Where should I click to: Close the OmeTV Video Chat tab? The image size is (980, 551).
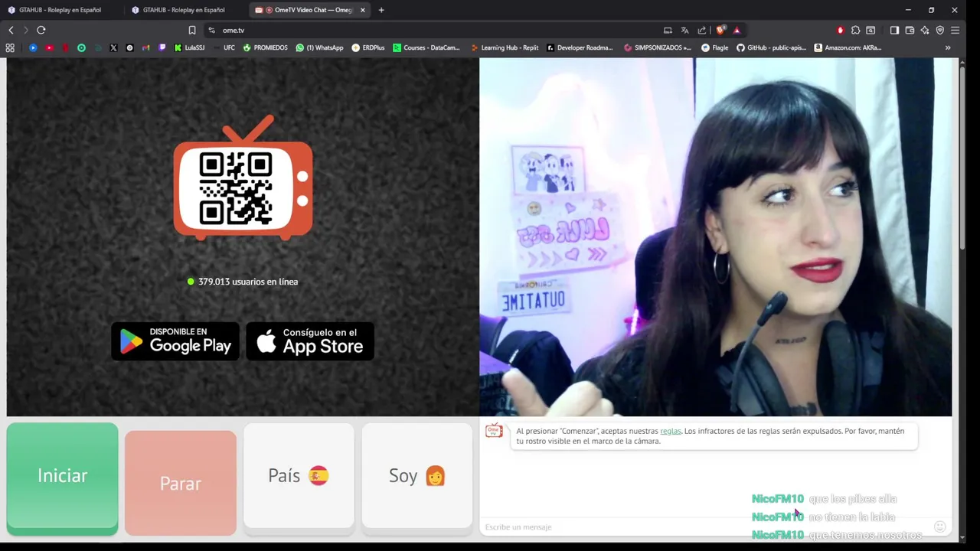pos(363,10)
